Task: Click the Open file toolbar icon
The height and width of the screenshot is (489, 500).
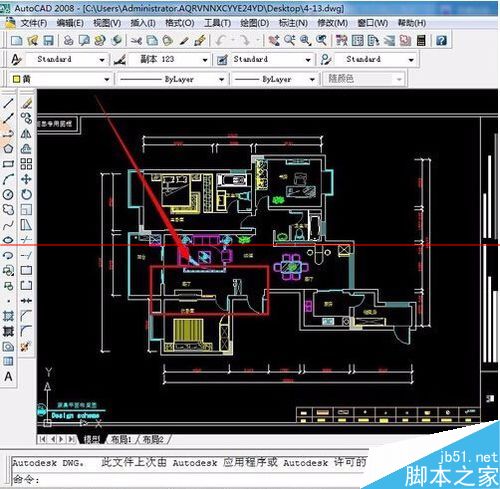Action: 33,41
